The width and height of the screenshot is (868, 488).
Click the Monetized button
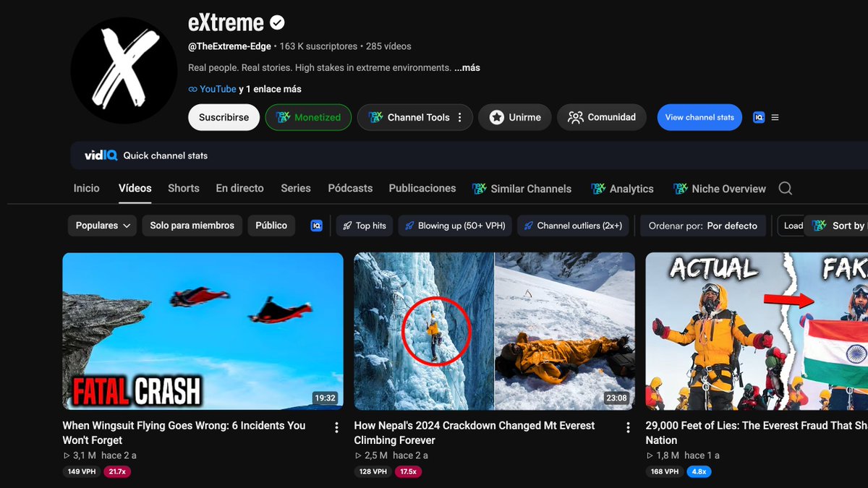click(308, 117)
